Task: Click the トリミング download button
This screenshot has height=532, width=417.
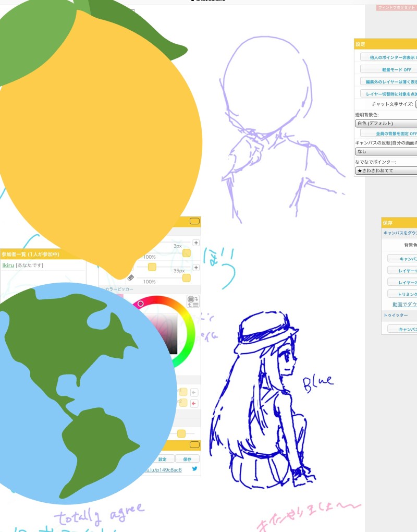Action: 402,294
